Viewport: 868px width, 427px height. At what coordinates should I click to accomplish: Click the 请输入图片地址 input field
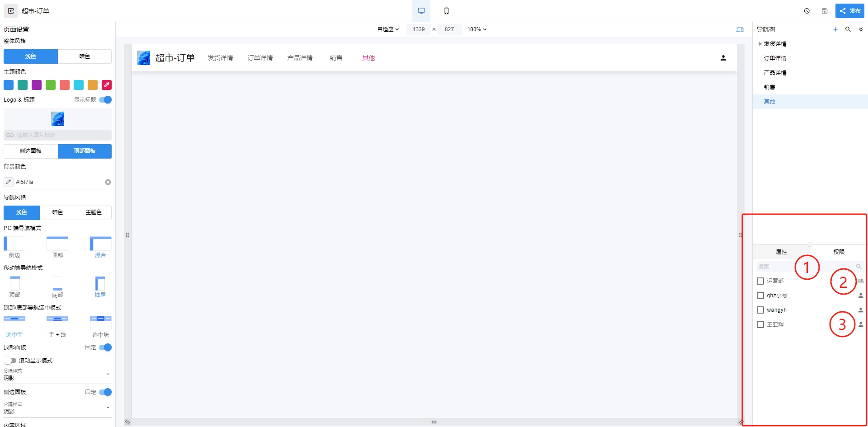(x=57, y=135)
